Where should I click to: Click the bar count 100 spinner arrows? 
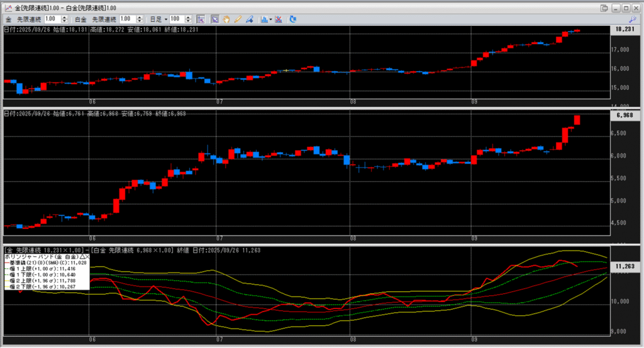point(189,19)
